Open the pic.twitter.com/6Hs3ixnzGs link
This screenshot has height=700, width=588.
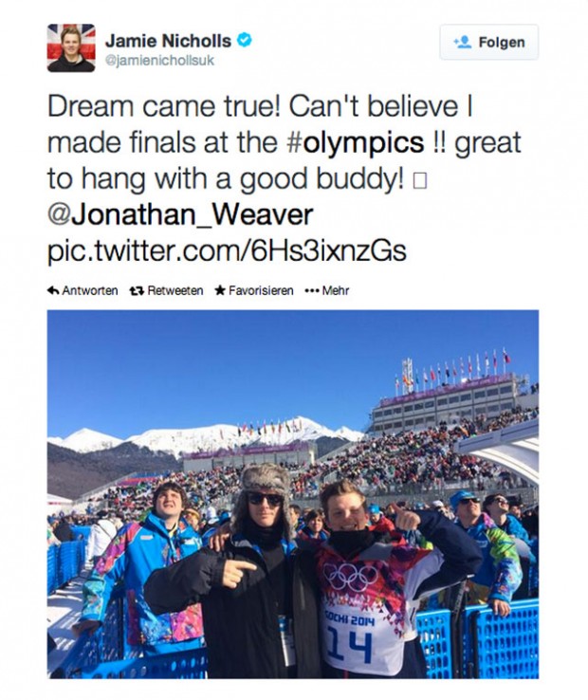pyautogui.click(x=227, y=250)
